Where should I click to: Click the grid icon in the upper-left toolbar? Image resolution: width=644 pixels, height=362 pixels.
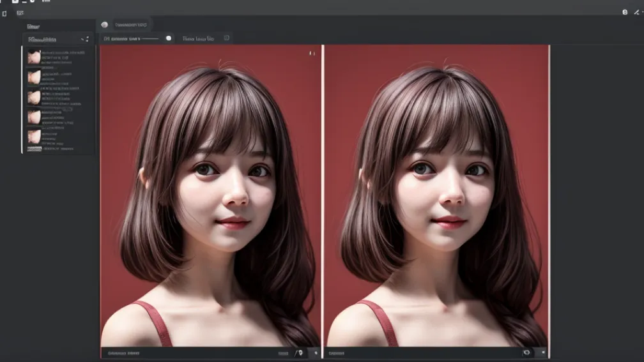[x=20, y=13]
